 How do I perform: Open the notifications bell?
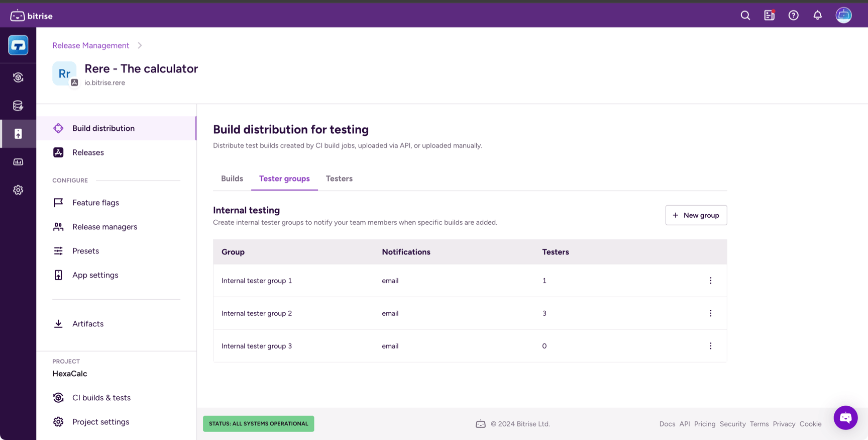point(817,16)
